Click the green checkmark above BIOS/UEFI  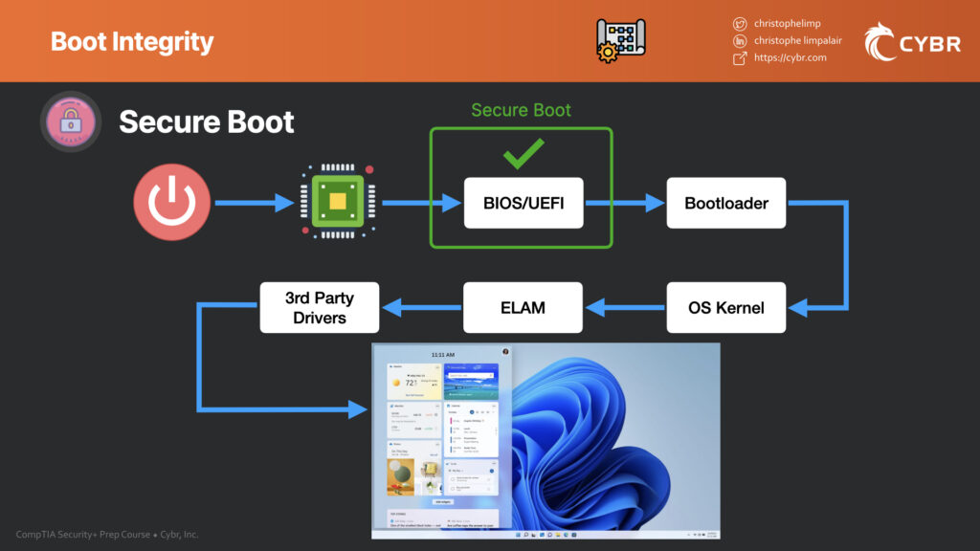(523, 154)
